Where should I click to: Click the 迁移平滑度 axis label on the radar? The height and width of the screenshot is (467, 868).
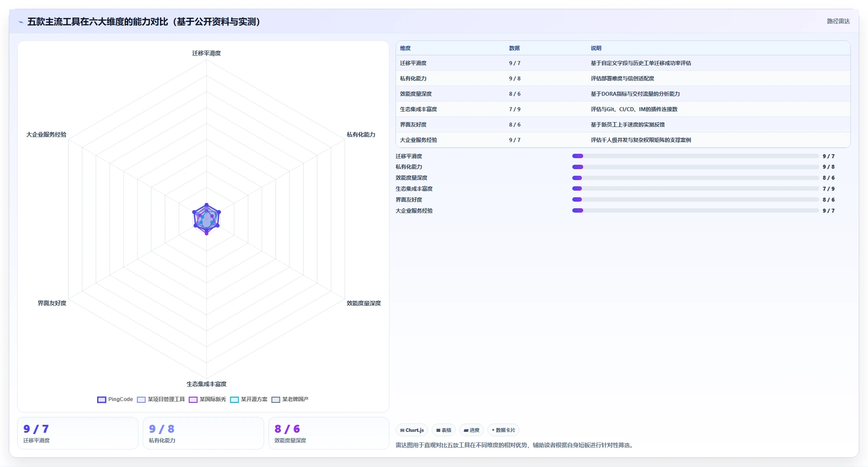point(207,53)
